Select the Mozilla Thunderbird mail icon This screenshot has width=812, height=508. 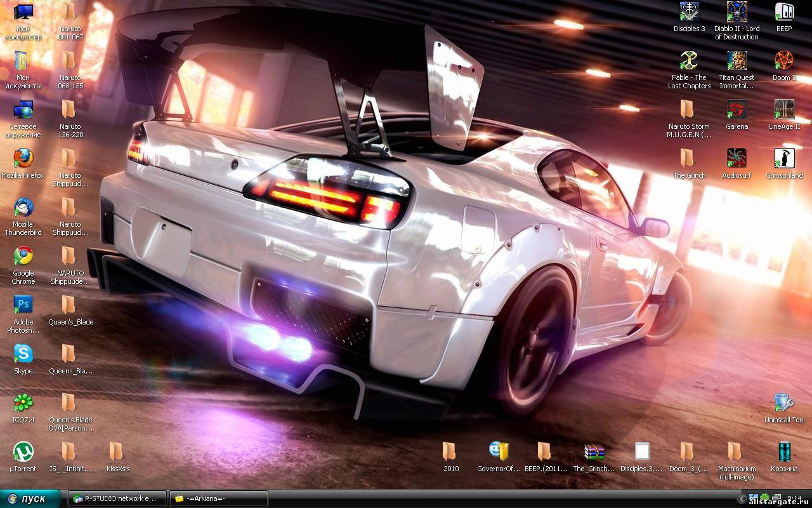coord(23,207)
